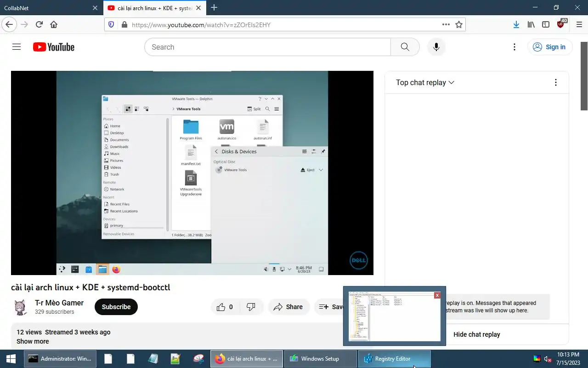Open the volume muted tray icon
This screenshot has height=368, width=588.
tap(548, 359)
